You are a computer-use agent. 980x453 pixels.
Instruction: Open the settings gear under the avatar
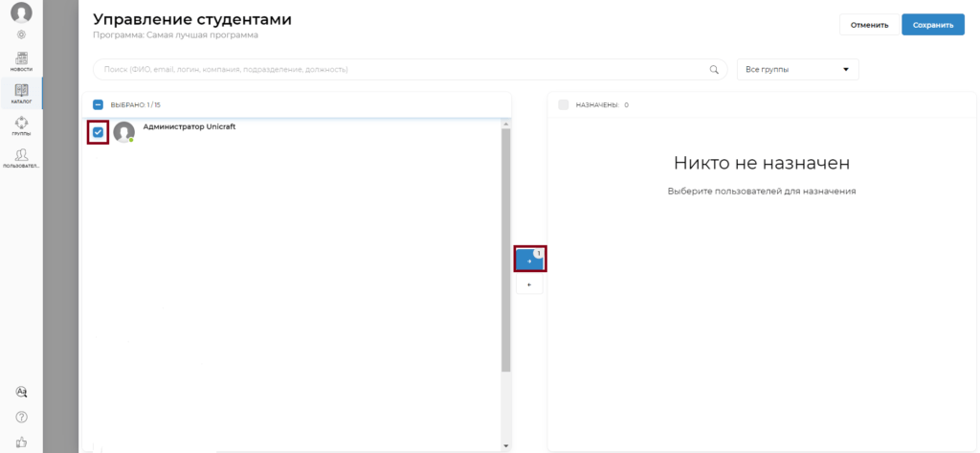[21, 35]
